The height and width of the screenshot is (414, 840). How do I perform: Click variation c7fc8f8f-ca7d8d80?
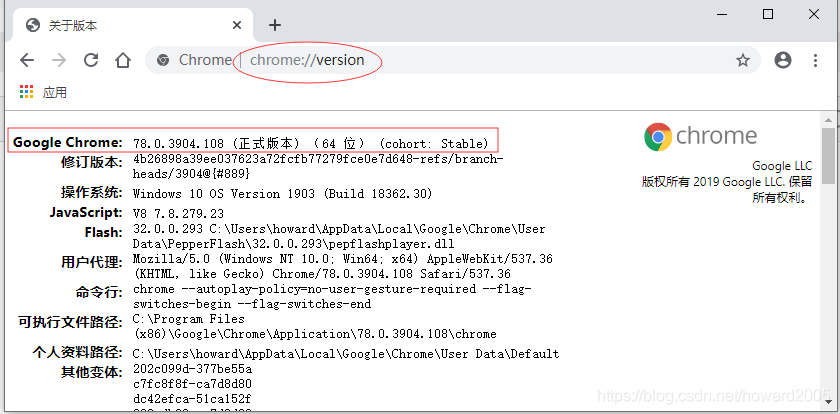tap(192, 385)
